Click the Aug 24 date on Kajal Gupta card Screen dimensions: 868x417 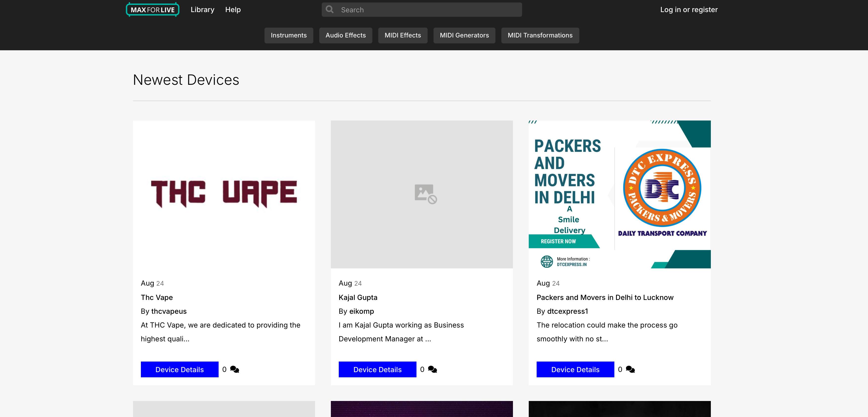350,283
